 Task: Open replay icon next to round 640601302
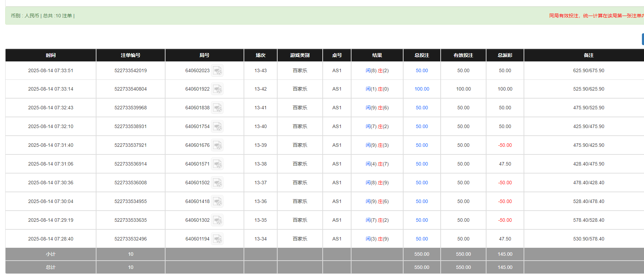(x=218, y=220)
